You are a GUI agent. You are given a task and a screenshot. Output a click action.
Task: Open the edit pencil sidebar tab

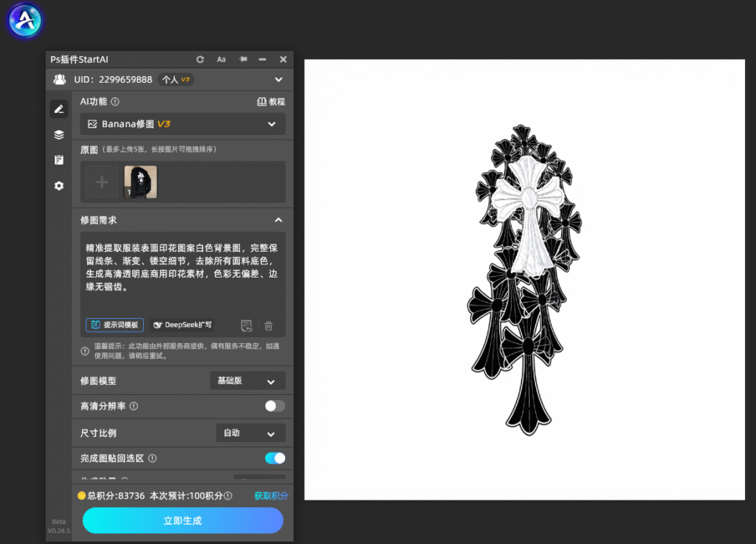[x=59, y=109]
